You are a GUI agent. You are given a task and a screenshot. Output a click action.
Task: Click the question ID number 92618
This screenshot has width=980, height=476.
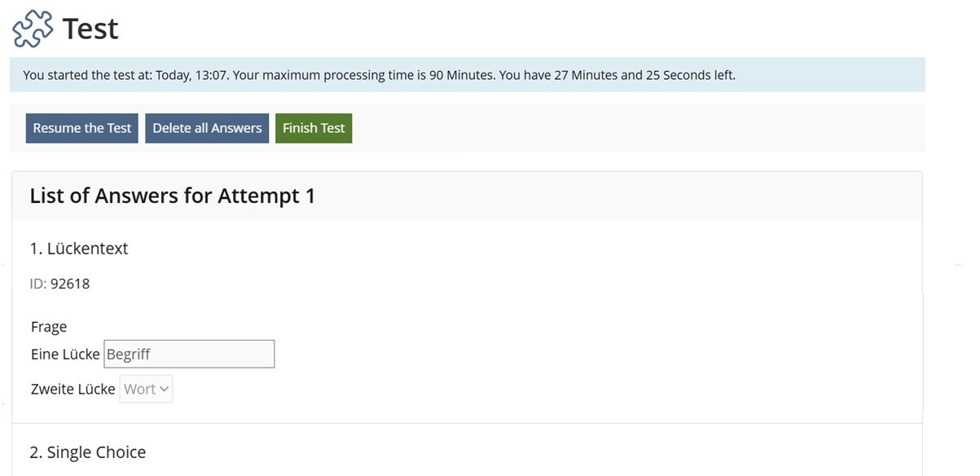click(70, 284)
